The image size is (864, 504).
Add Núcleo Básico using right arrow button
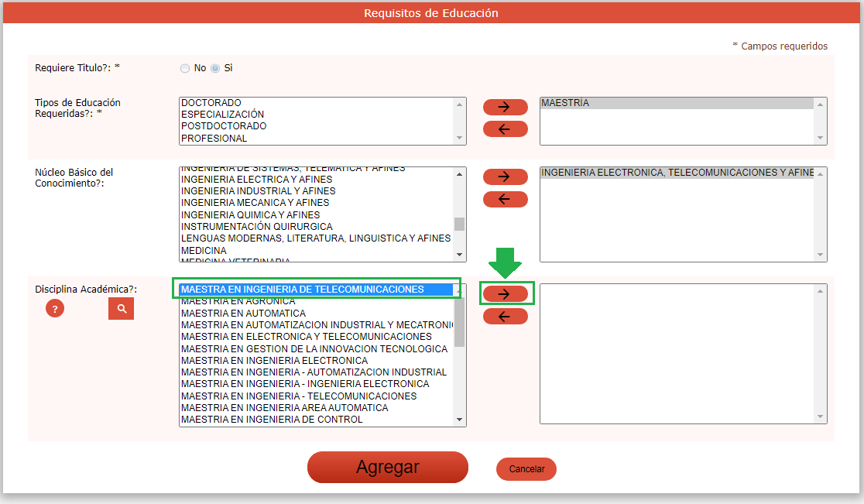click(x=505, y=177)
